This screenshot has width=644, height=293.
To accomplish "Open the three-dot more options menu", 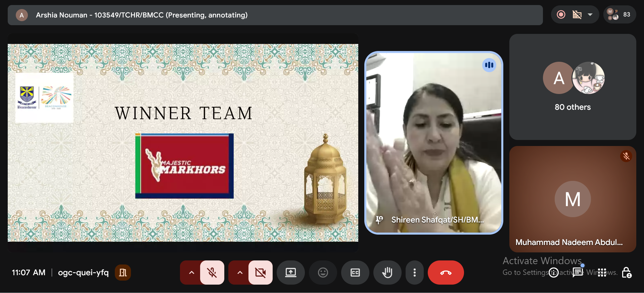I will coord(415,273).
